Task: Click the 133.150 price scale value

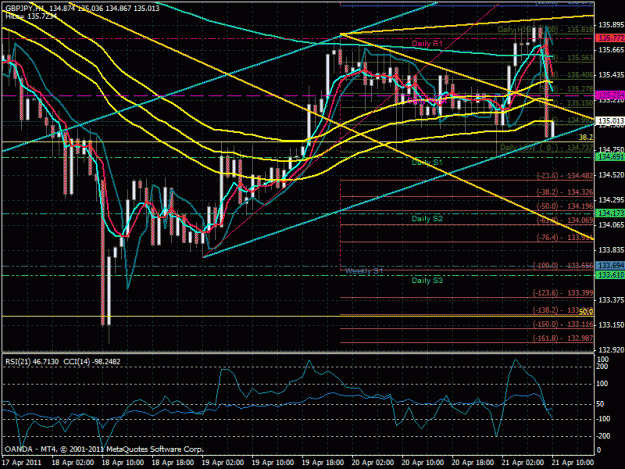Action: [611, 325]
